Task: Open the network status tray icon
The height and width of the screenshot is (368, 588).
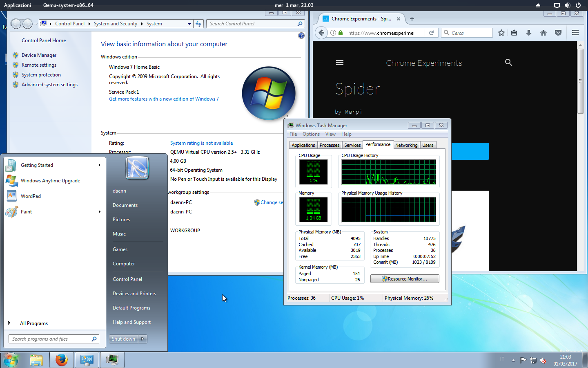Action: pyautogui.click(x=533, y=360)
